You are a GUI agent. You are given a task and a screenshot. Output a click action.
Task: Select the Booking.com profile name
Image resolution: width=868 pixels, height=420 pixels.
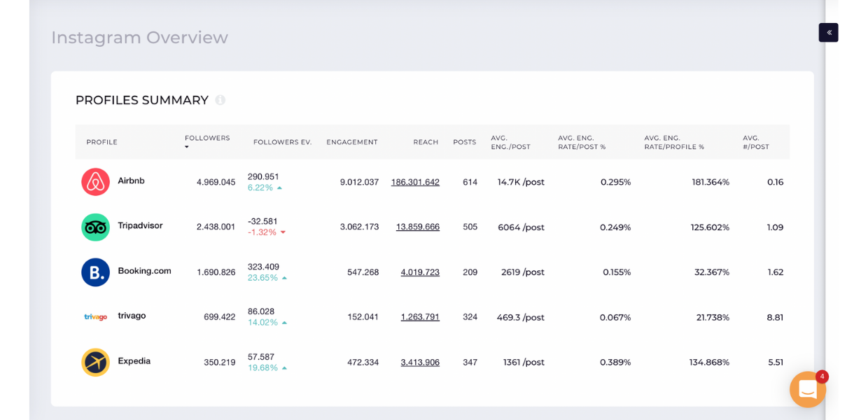pos(144,271)
